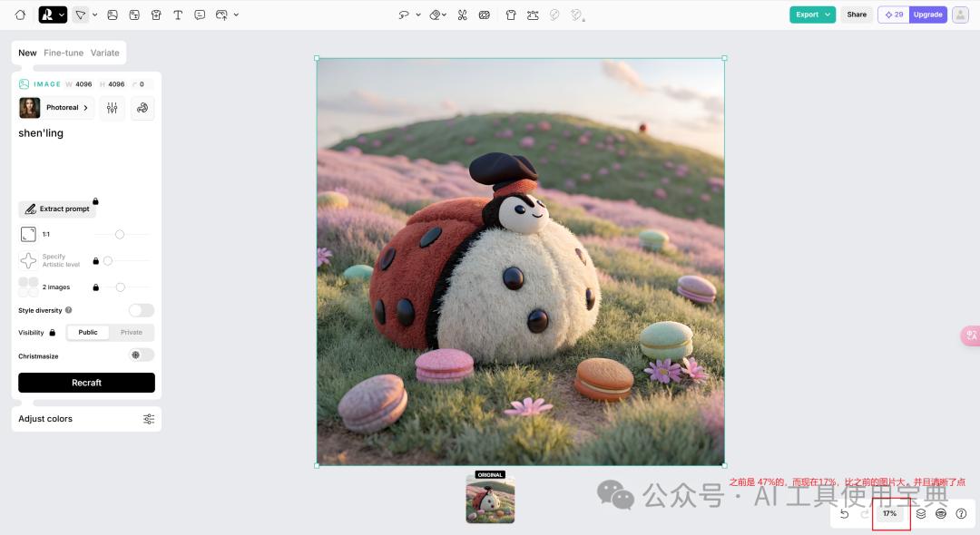Open the Image tool in the top toolbar
Viewport: 980px width, 535px height.
[113, 15]
